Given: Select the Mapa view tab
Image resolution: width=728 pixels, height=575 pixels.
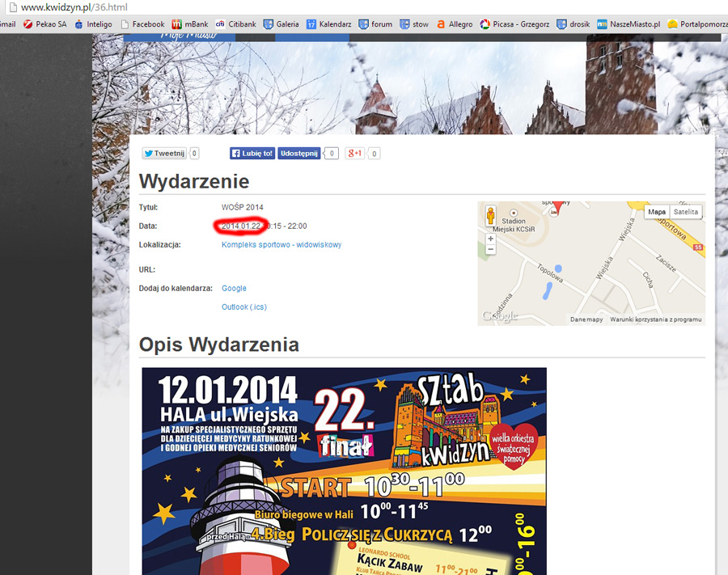Looking at the screenshot, I should [657, 211].
